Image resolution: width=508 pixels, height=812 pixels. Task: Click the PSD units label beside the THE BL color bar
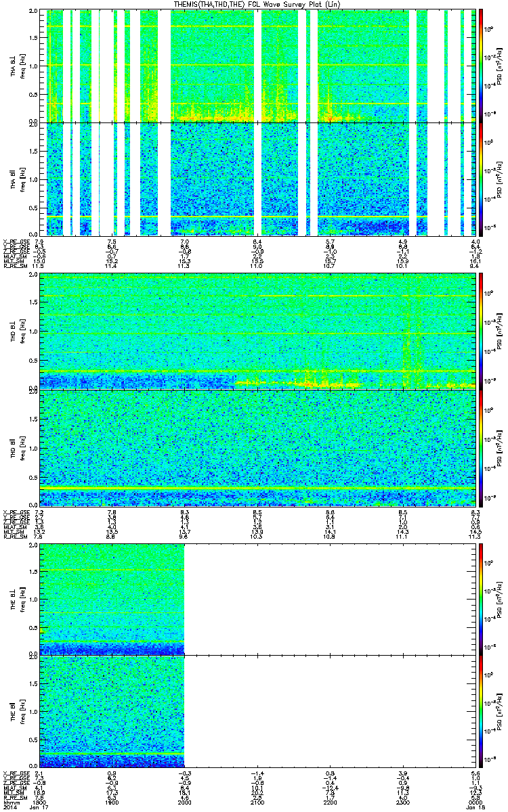tap(500, 599)
